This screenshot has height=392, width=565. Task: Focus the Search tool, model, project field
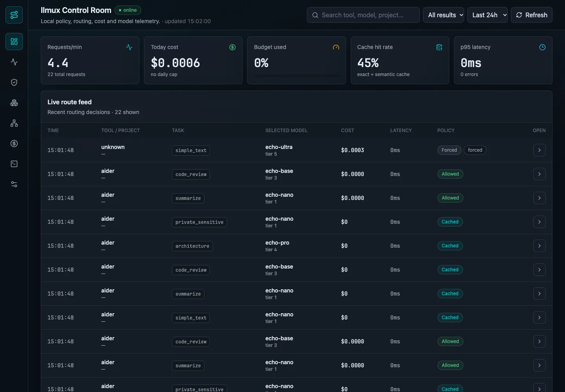(x=363, y=15)
